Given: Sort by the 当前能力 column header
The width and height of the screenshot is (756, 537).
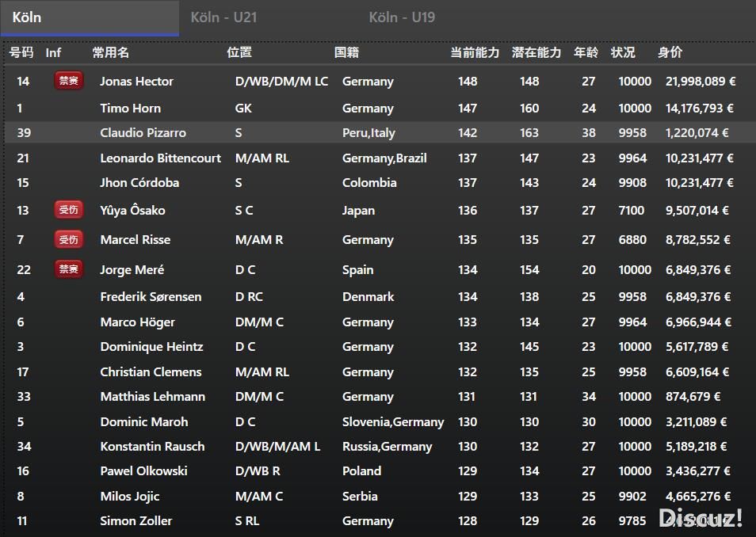Looking at the screenshot, I should click(475, 52).
